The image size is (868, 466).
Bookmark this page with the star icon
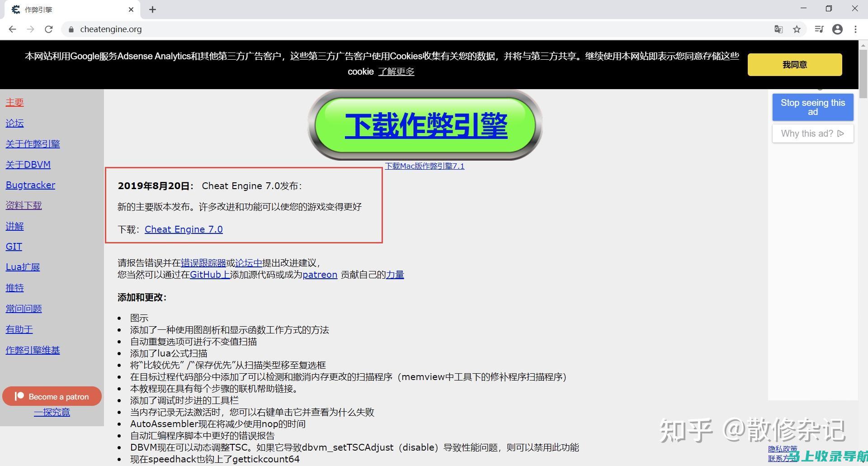pos(797,29)
